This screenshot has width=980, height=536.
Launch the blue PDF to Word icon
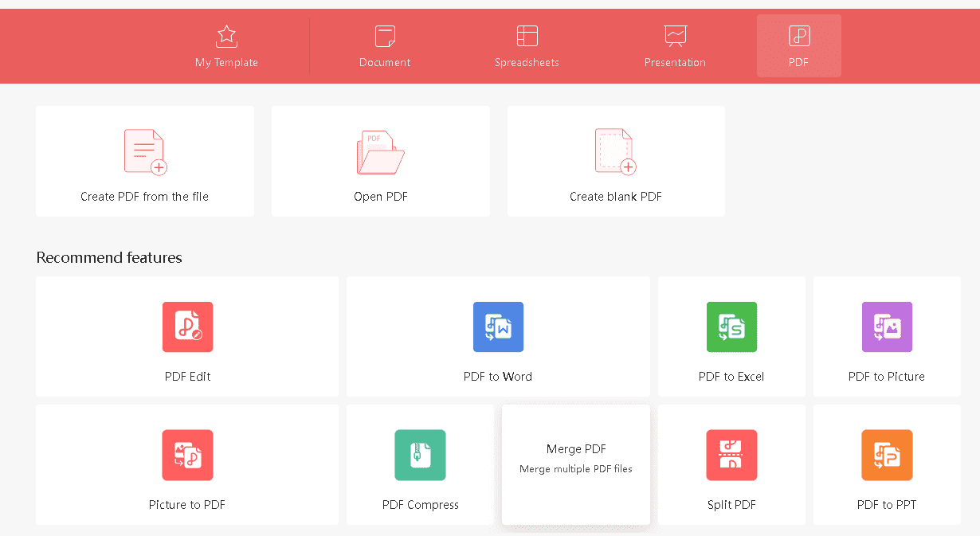(x=498, y=327)
